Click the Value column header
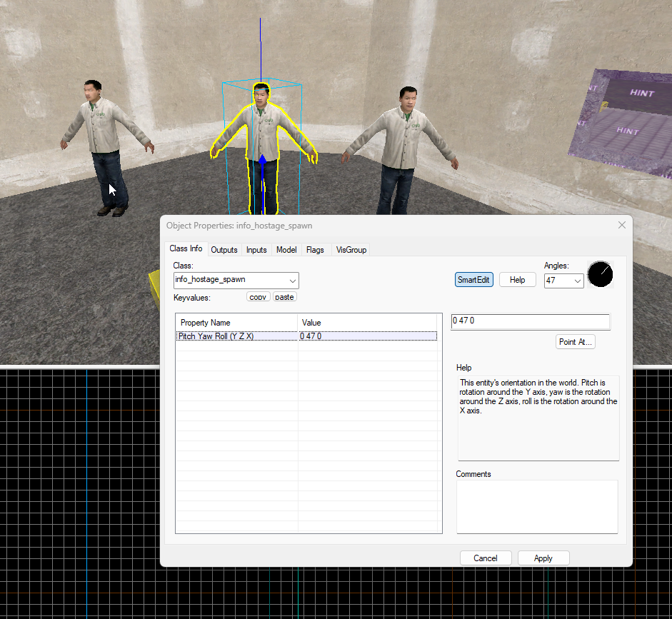Image resolution: width=672 pixels, height=619 pixels. point(367,323)
